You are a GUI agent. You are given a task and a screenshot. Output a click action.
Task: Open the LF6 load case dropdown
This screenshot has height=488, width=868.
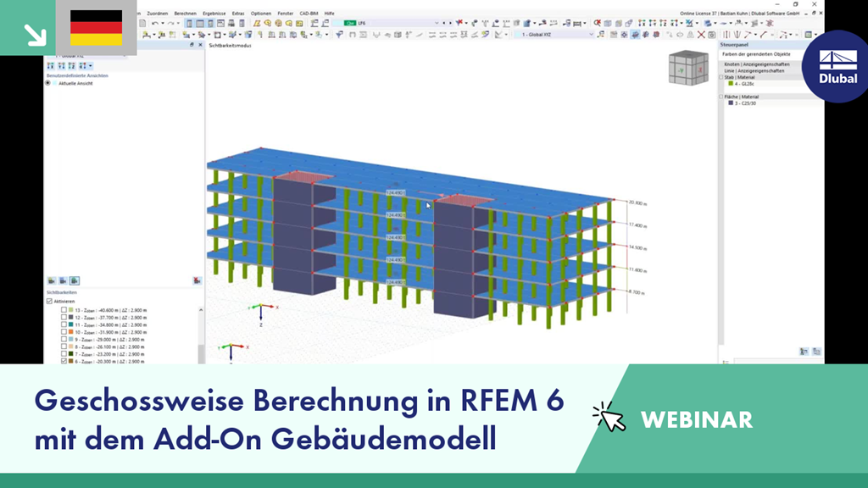pyautogui.click(x=437, y=23)
